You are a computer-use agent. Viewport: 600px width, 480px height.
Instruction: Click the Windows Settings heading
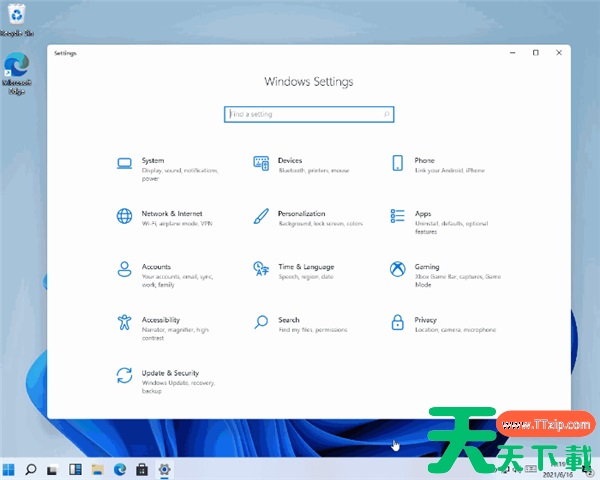[309, 82]
